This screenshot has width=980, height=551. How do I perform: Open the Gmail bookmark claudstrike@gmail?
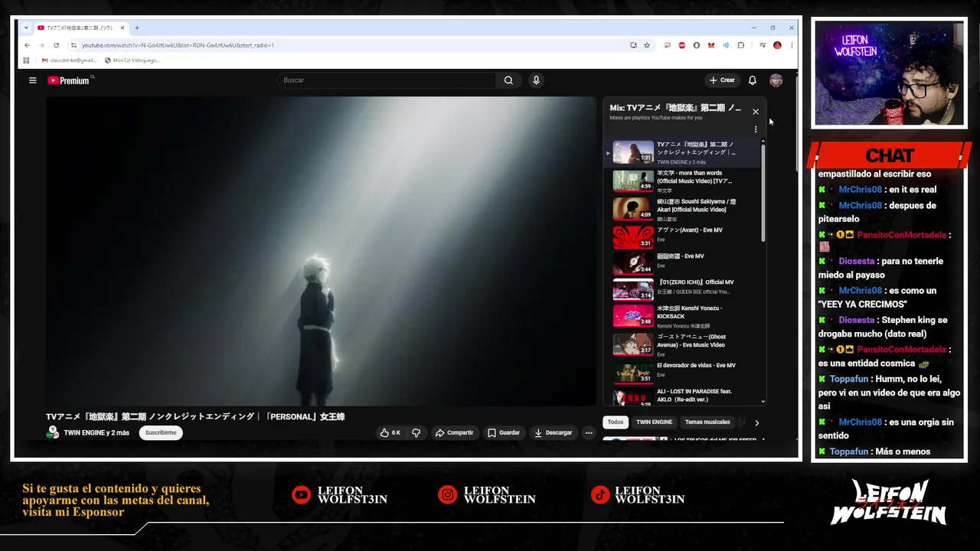pyautogui.click(x=69, y=60)
